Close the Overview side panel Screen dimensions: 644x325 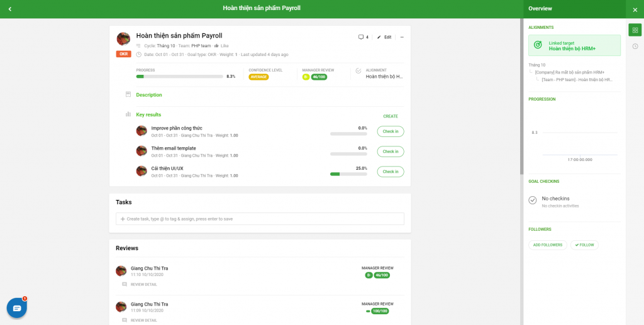635,9
